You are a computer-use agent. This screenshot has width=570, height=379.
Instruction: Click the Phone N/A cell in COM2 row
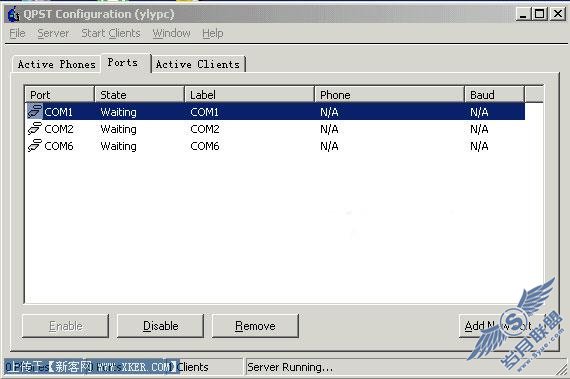click(329, 129)
